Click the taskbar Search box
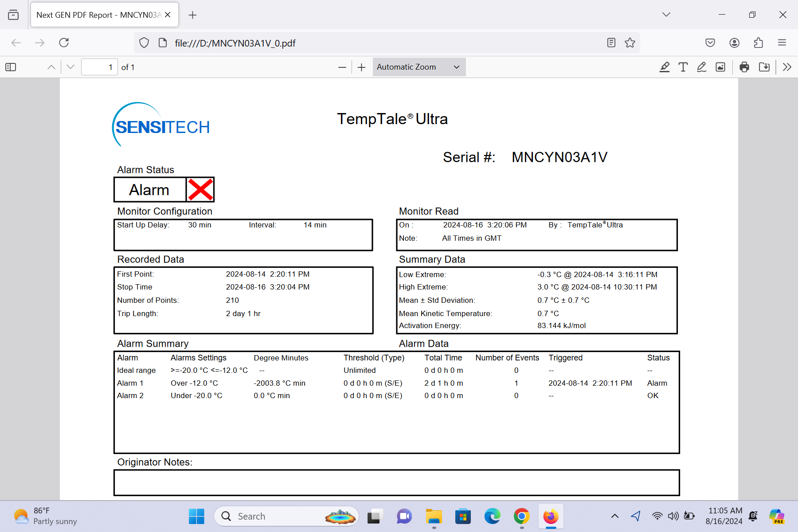The width and height of the screenshot is (798, 532). [x=286, y=516]
